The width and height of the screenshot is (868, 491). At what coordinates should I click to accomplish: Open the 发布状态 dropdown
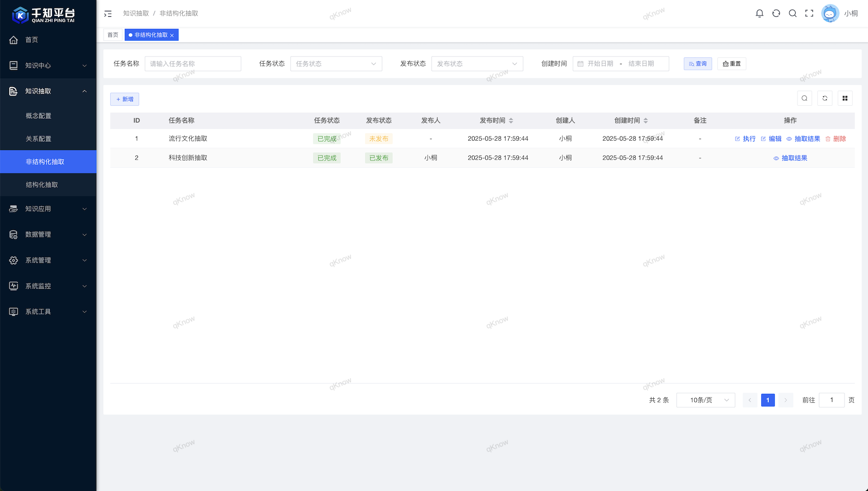click(x=477, y=63)
